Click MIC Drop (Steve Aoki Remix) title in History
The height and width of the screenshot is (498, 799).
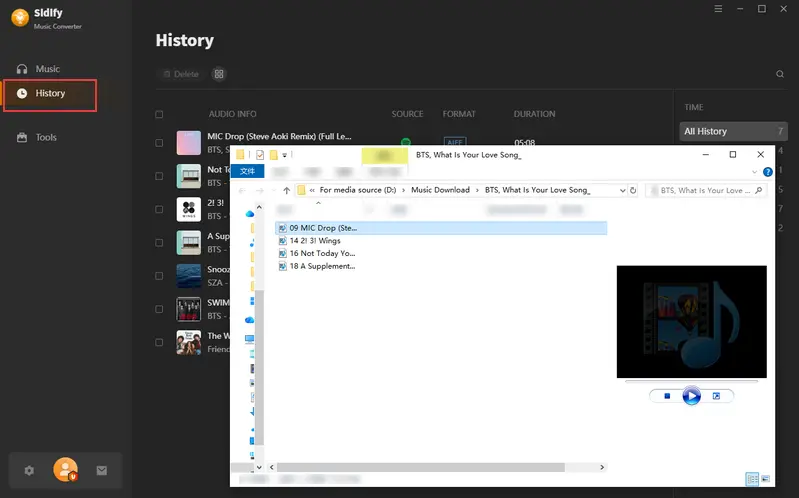tap(279, 136)
